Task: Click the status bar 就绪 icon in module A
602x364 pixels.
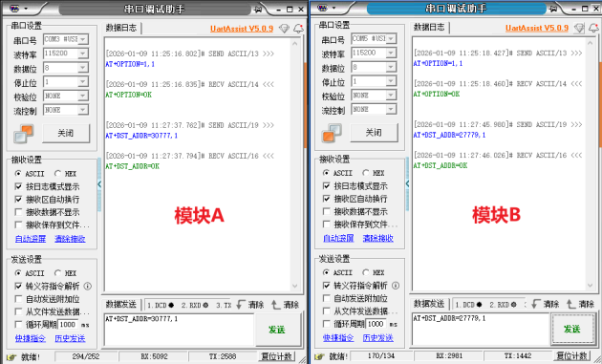Action: 11,357
